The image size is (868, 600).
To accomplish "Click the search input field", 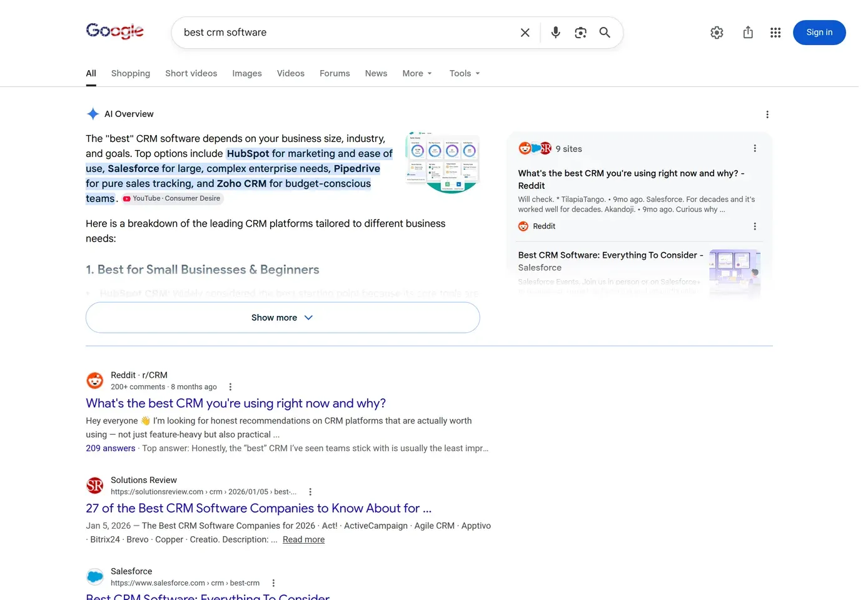I will click(347, 33).
